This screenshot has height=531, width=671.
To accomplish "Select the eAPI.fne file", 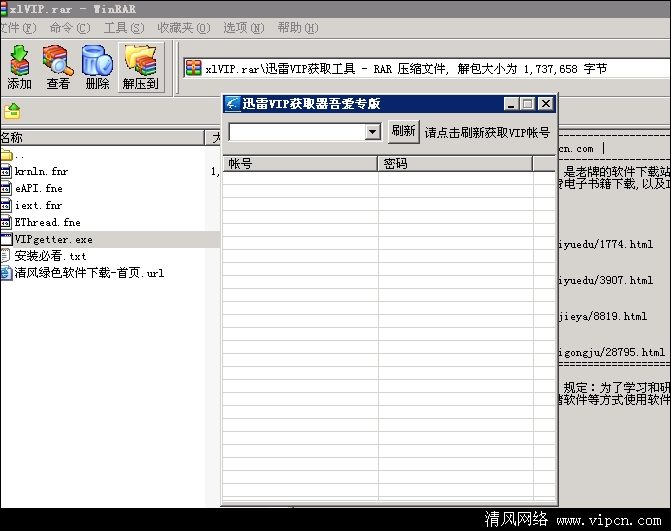I will (x=38, y=188).
